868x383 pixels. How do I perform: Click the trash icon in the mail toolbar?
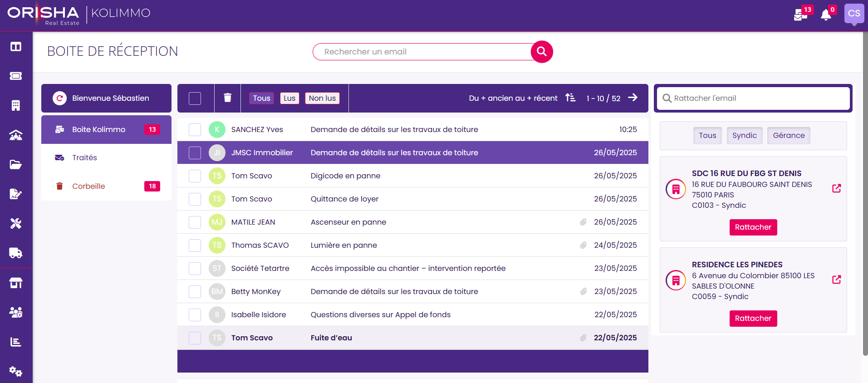tap(228, 98)
